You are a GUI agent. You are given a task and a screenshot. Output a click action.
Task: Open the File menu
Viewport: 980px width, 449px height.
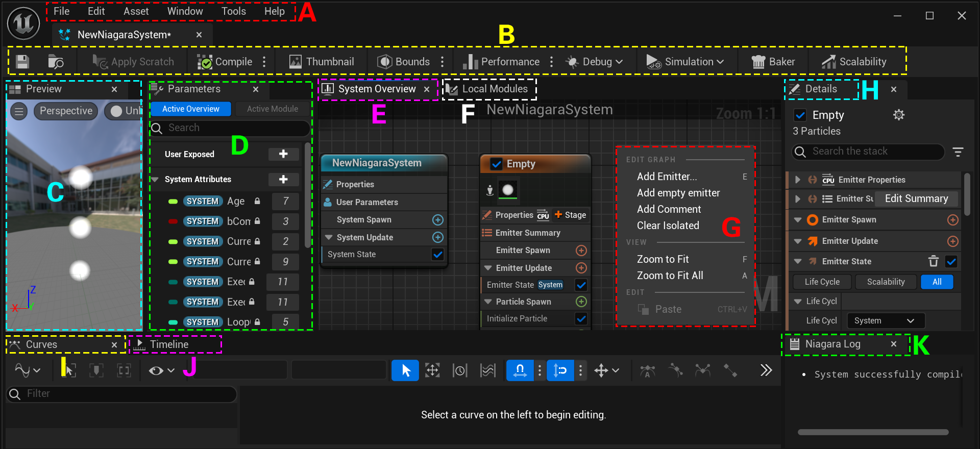pyautogui.click(x=61, y=11)
